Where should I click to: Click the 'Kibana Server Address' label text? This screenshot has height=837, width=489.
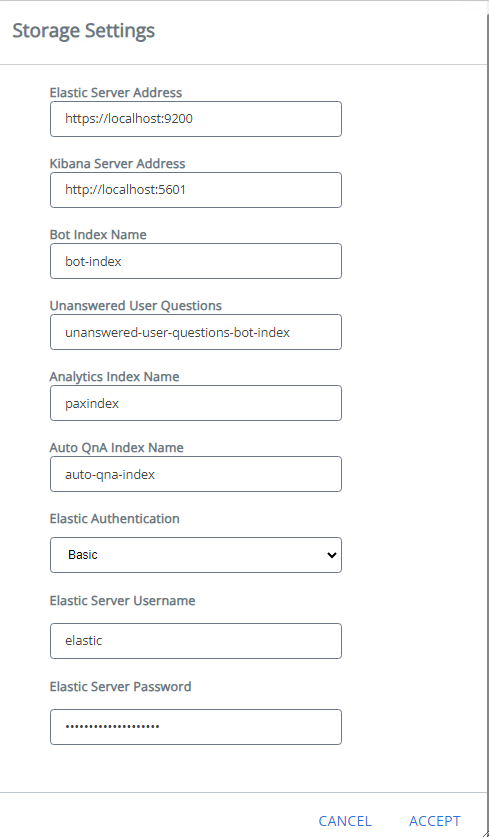click(117, 163)
